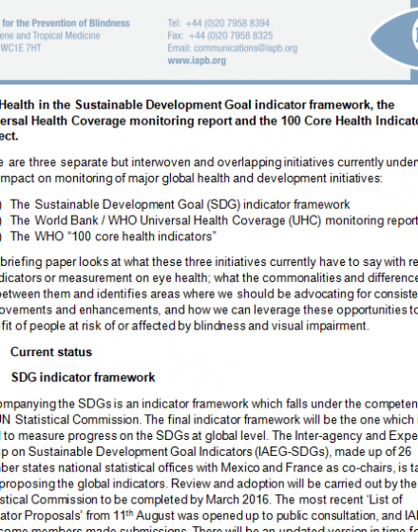Click 'for the Prevention of Blindness' header text
This screenshot has width=418, height=532.
(66, 23)
